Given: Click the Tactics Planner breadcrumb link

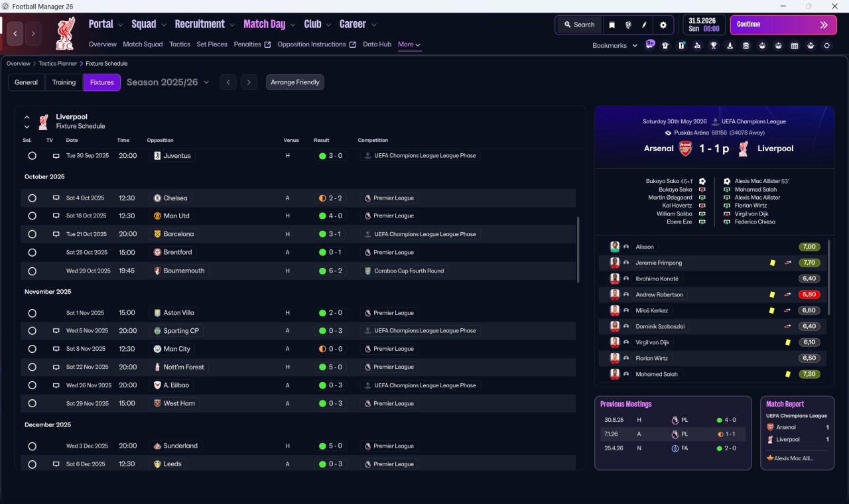Looking at the screenshot, I should [x=58, y=64].
